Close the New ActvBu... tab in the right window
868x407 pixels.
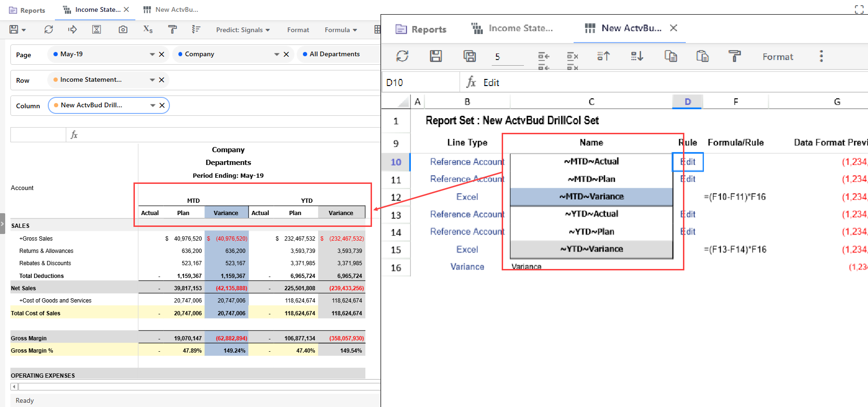pos(673,28)
